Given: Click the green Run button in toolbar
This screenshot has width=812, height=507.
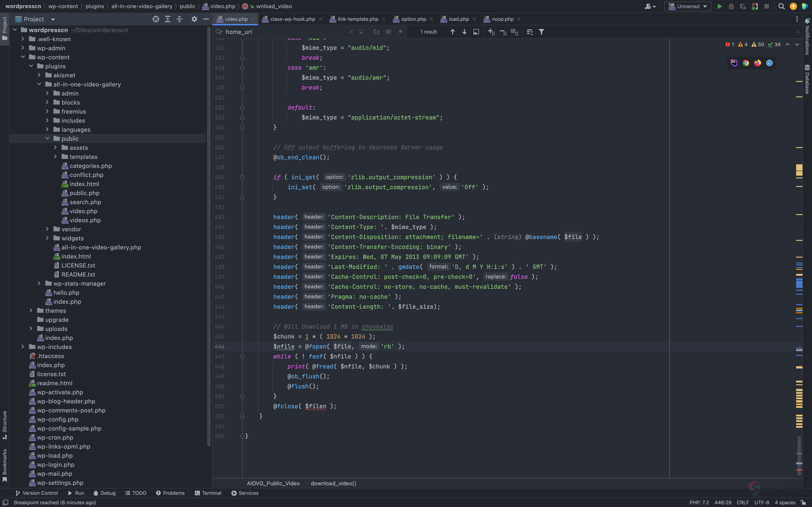Looking at the screenshot, I should coord(719,6).
